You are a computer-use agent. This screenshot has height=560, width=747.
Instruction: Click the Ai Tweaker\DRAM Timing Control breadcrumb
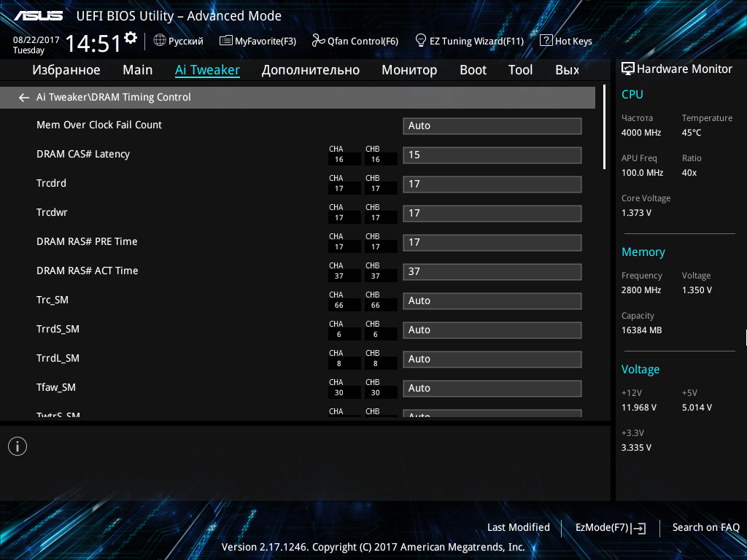pyautogui.click(x=113, y=97)
